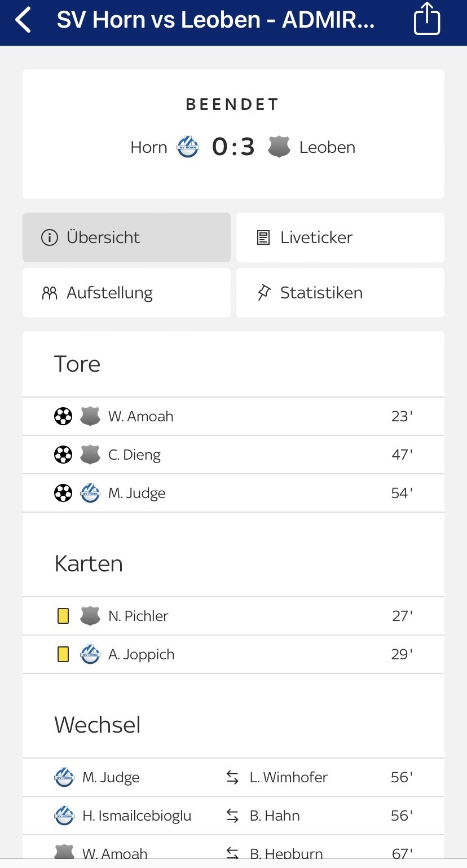Show the Statistiken tab
The image size is (467, 868).
pyautogui.click(x=340, y=293)
